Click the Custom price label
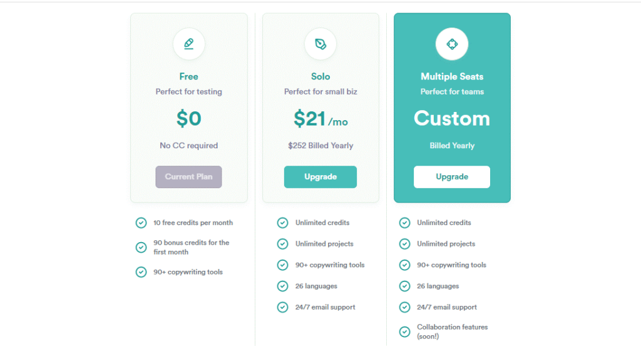This screenshot has width=641, height=364. [x=452, y=118]
